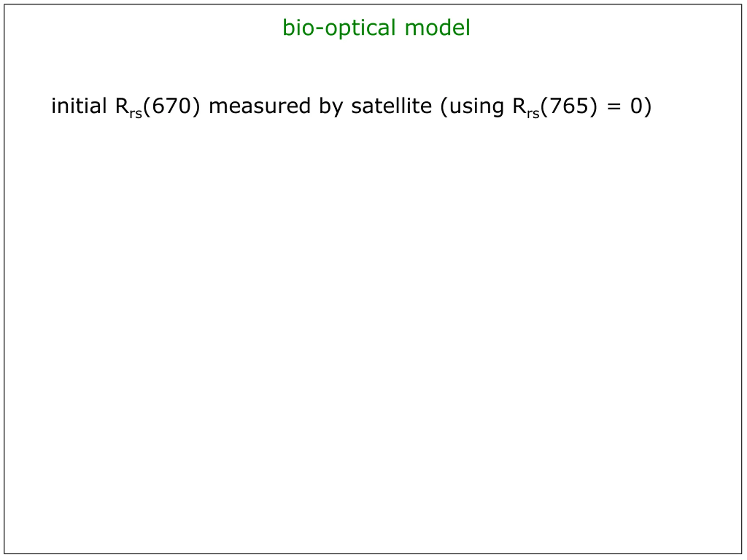Image resolution: width=747 pixels, height=560 pixels.
Task: Click the opening parenthesis before "using"
Action: 444,107
